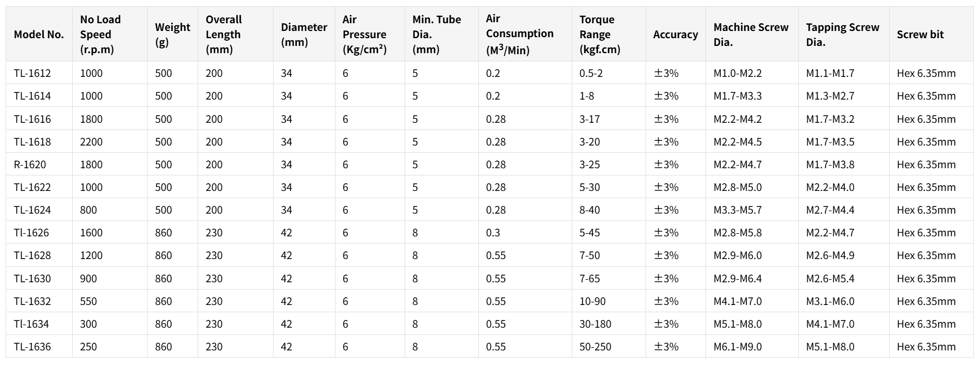The image size is (980, 370).
Task: Select torque range value 30-180
Action: click(x=595, y=324)
